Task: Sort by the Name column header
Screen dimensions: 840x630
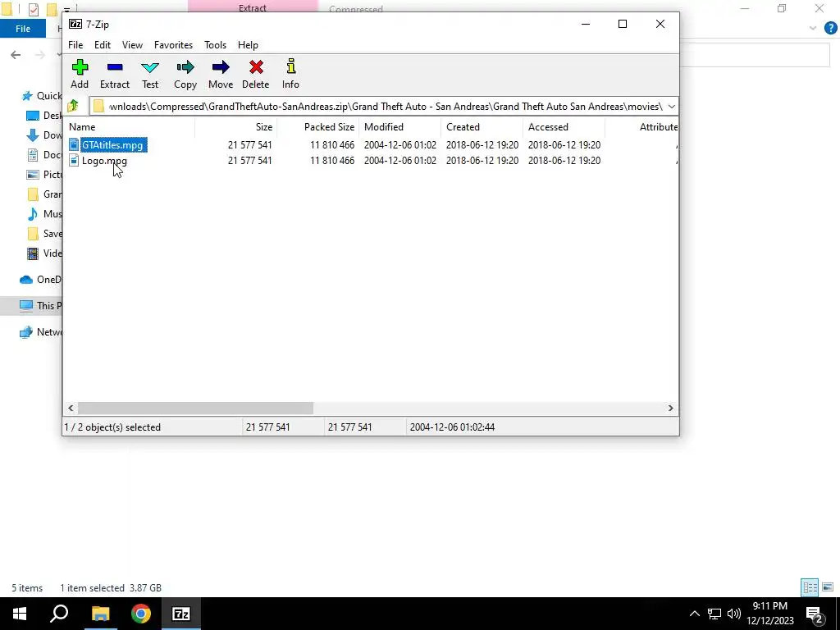Action: 129,127
